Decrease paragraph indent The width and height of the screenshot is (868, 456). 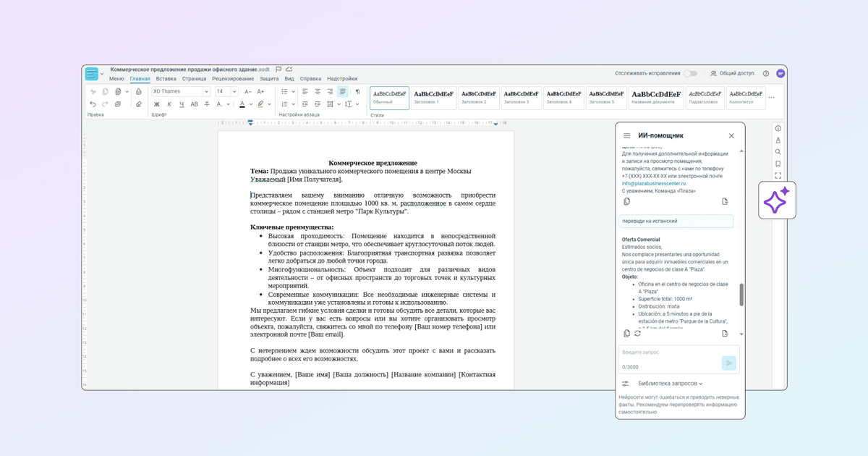pyautogui.click(x=305, y=104)
